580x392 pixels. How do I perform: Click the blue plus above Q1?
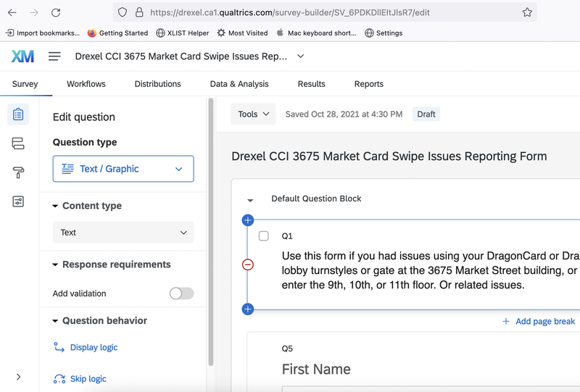coord(248,220)
